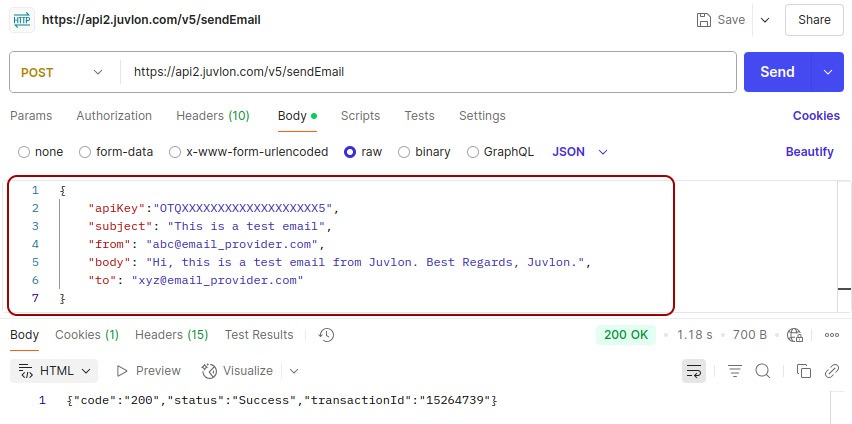Image resolution: width=852 pixels, height=424 pixels.
Task: Open the response Headers (15) tab
Action: click(172, 335)
